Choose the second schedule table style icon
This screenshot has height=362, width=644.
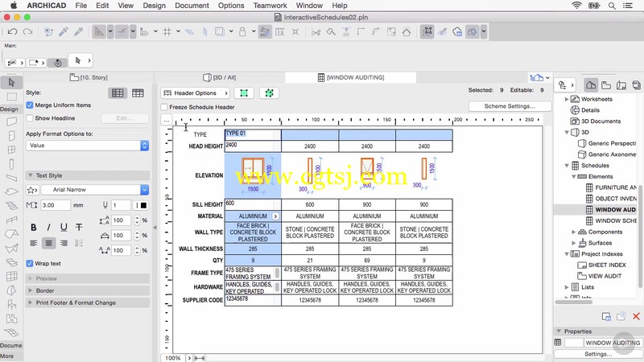(x=138, y=93)
